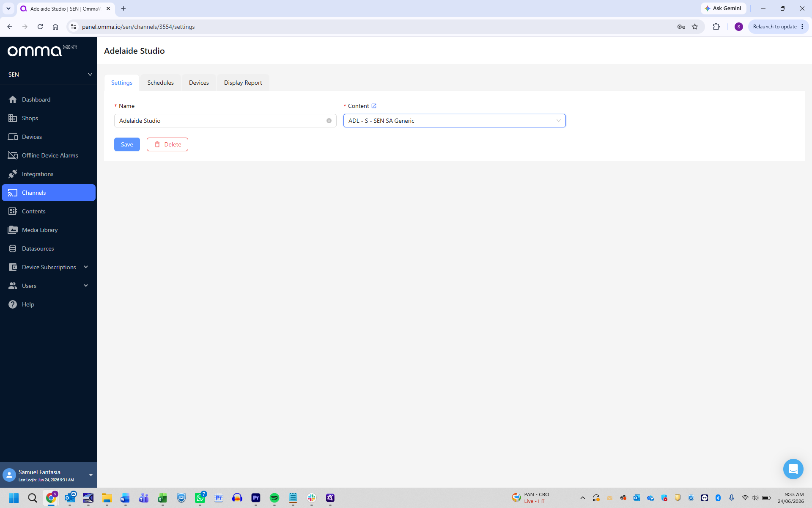The height and width of the screenshot is (508, 812).
Task: Open the Chrome profile avatar S
Action: tap(739, 27)
